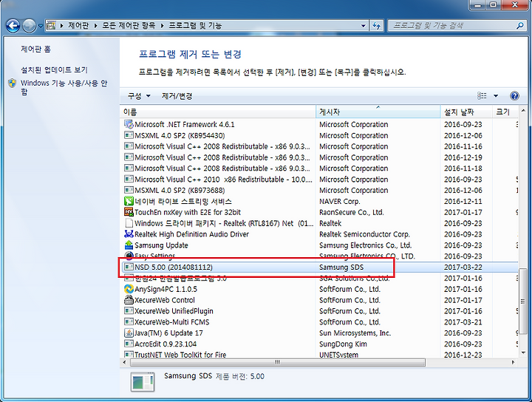532x402 pixels.
Task: Click the vertical scrollbar up arrow
Action: 523,111
